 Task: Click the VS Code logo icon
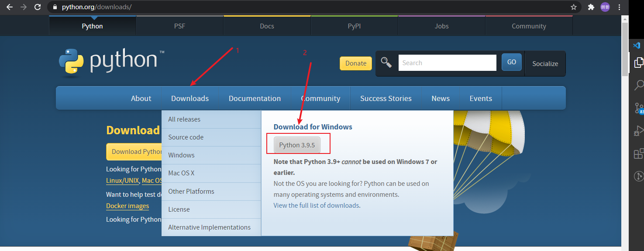[637, 45]
